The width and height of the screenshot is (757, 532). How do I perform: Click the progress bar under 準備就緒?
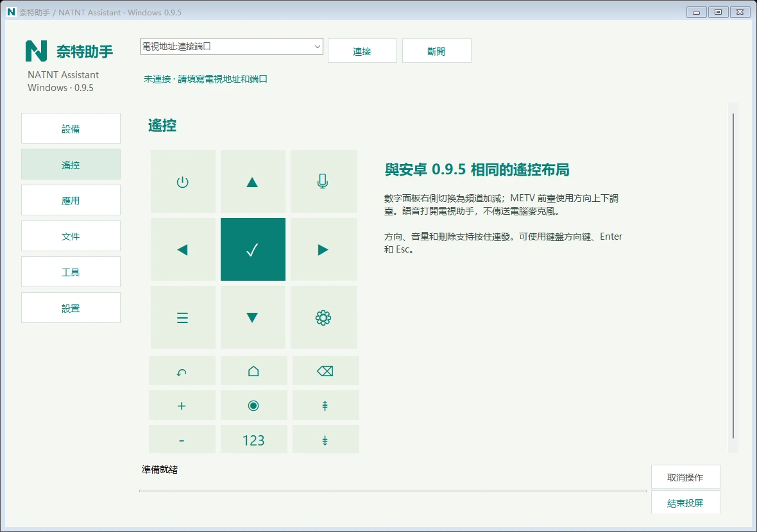point(393,491)
